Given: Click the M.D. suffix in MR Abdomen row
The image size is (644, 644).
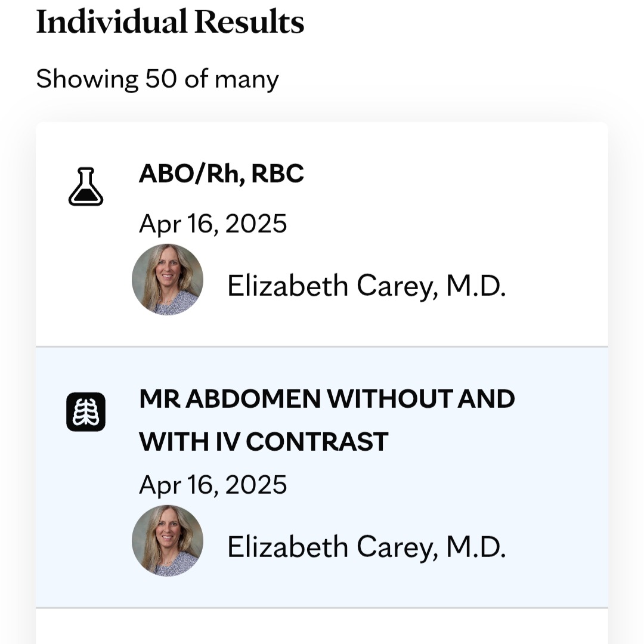Looking at the screenshot, I should tap(476, 547).
